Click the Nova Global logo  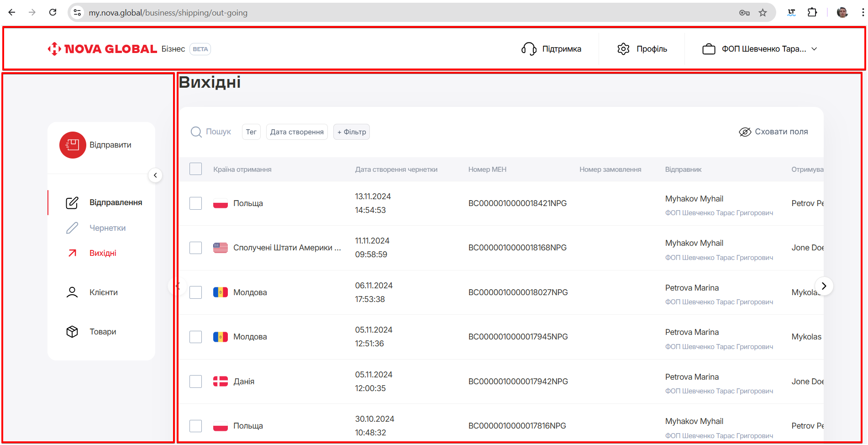(103, 49)
